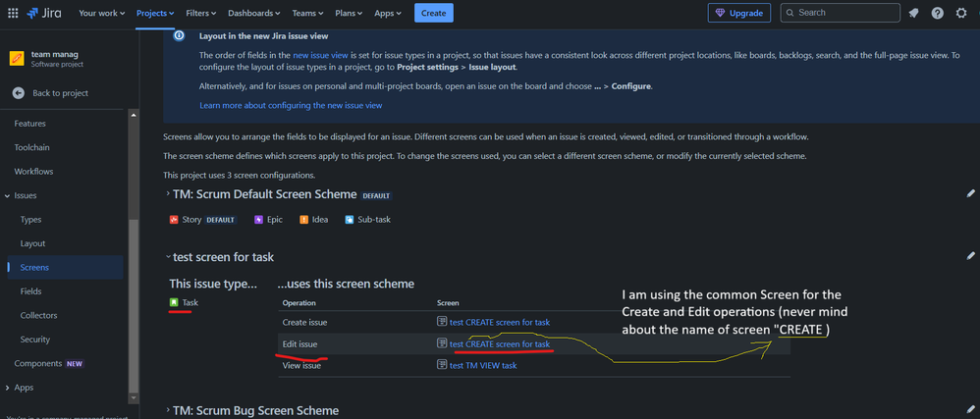Click the Upgrade gem icon
980x419 pixels.
721,13
